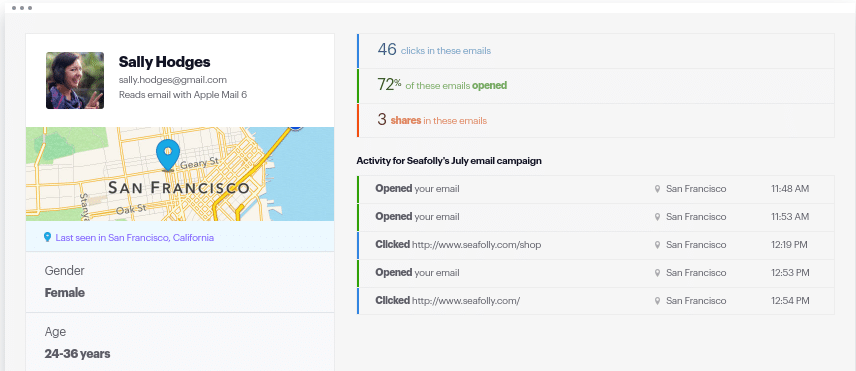Image resolution: width=856 pixels, height=371 pixels.
Task: Click the blue map pin on San Francisco map
Action: coord(167,155)
